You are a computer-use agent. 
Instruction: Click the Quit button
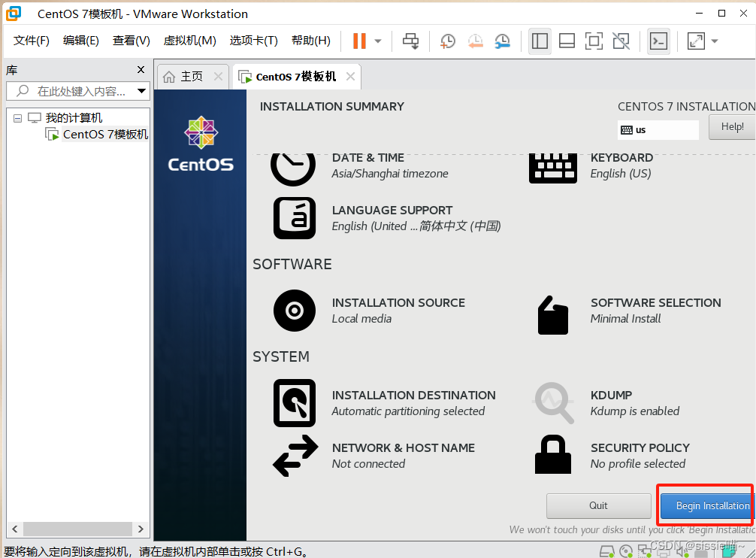pyautogui.click(x=598, y=505)
